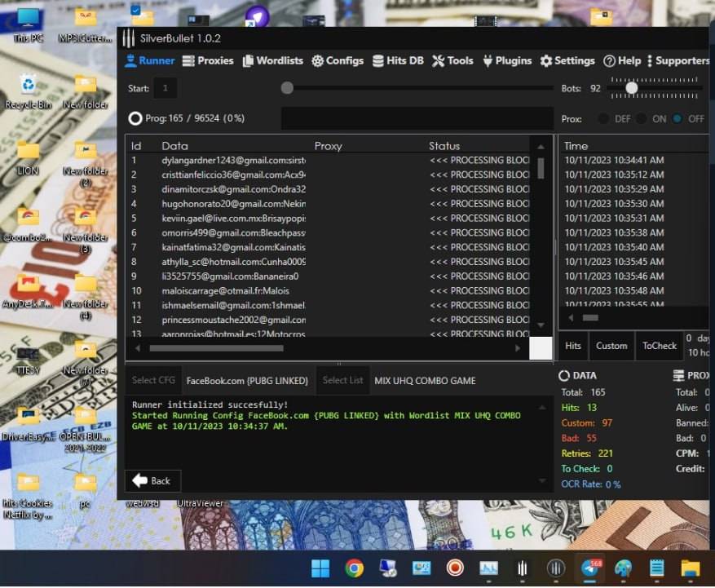
Task: Click the 'MIX UHQ COMBO GAME' wordlist name
Action: (425, 380)
